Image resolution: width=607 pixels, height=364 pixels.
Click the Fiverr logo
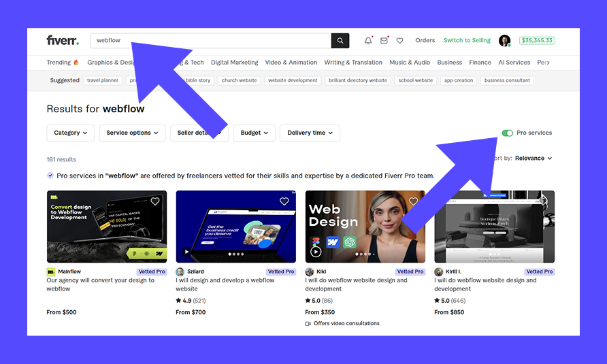pos(63,40)
